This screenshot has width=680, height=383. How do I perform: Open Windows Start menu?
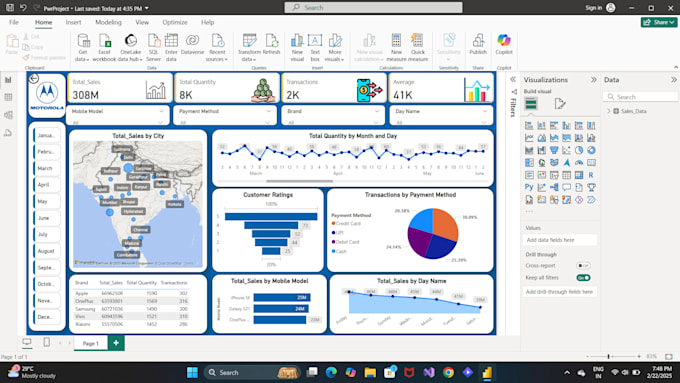(x=192, y=372)
